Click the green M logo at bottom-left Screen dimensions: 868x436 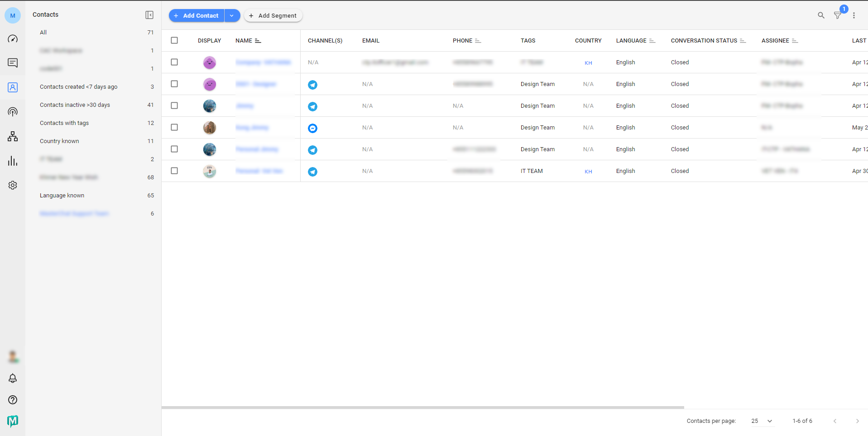[13, 421]
